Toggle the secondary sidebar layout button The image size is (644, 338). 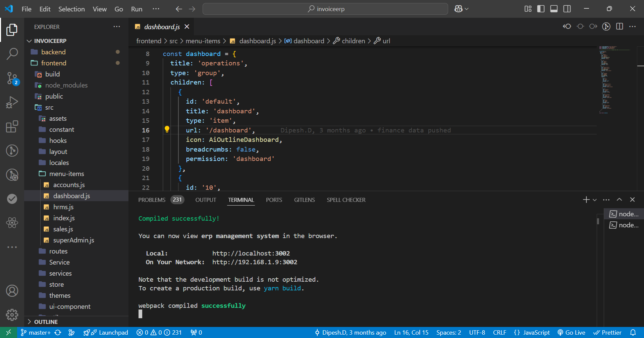pos(567,9)
